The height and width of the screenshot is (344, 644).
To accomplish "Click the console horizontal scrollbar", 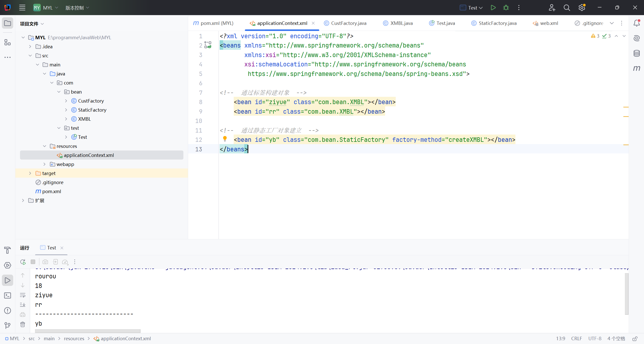I will click(88, 331).
